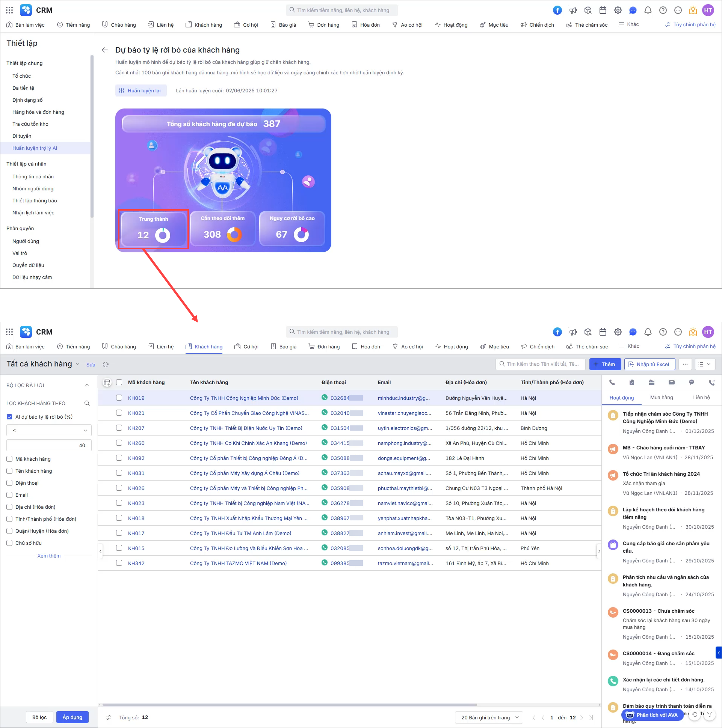Check the Điện thoại filter checkbox
722x728 pixels.
pos(9,484)
